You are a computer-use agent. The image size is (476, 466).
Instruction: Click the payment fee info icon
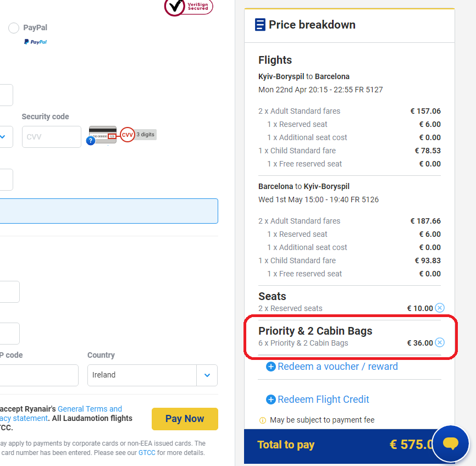coord(262,420)
